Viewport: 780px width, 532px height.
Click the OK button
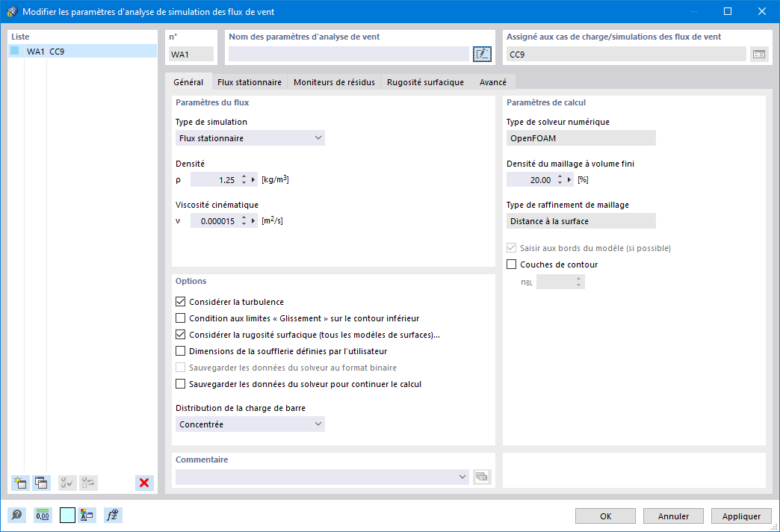tap(605, 516)
